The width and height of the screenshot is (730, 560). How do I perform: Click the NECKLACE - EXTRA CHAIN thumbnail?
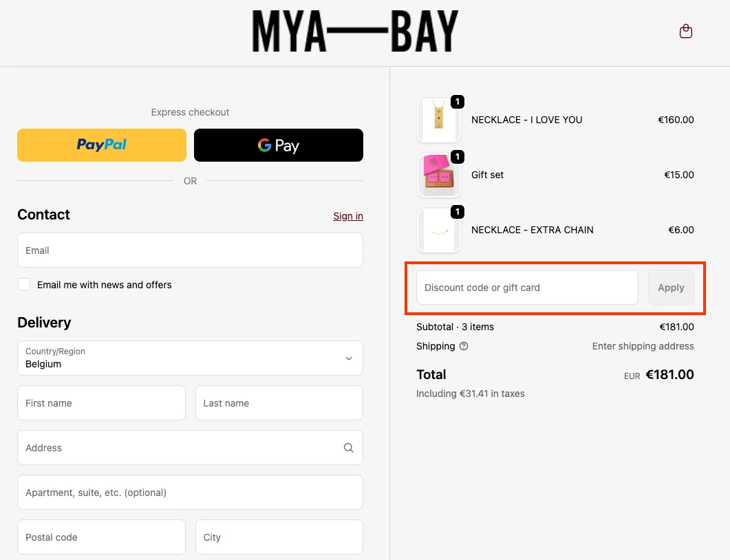tap(439, 230)
